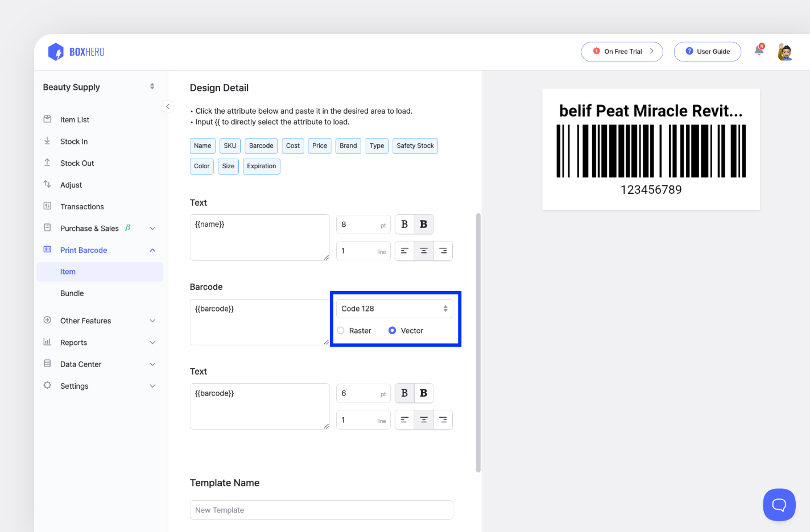
Task: Enable bold formatting for the name text
Action: pyautogui.click(x=423, y=224)
